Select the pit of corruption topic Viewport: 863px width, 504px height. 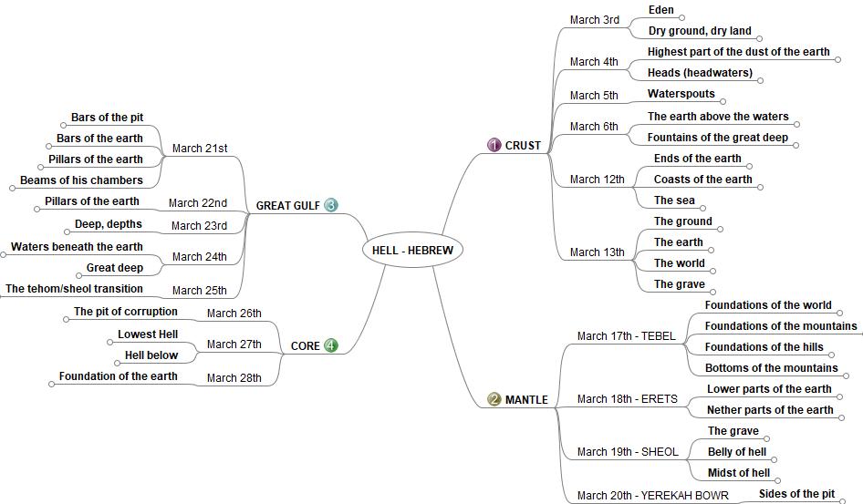[126, 312]
